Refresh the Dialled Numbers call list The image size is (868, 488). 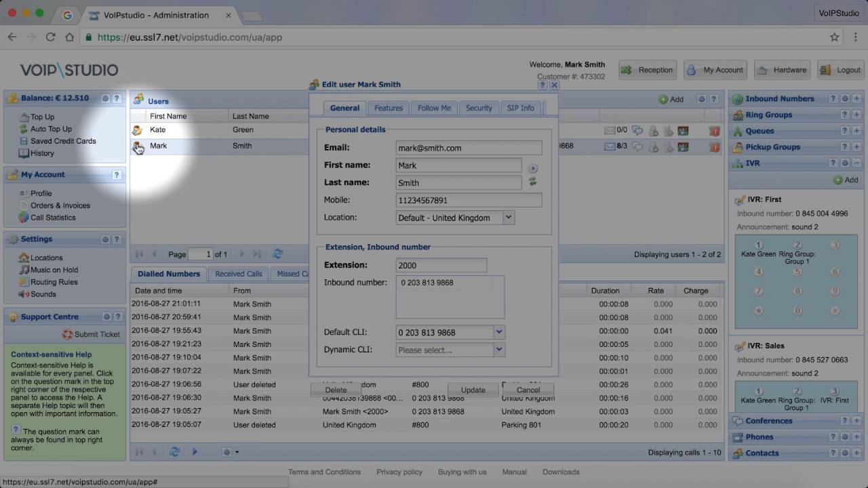pyautogui.click(x=174, y=452)
